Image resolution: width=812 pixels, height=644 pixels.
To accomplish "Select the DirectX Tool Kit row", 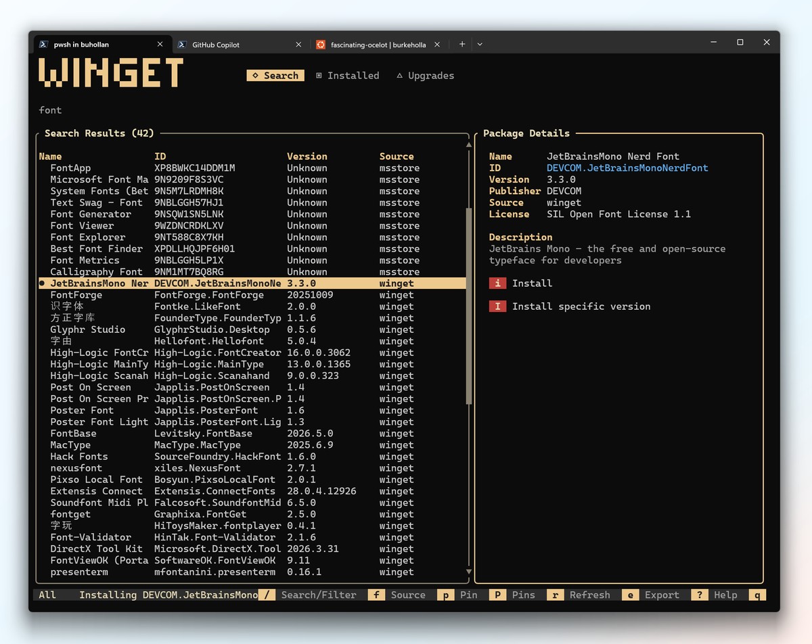I will tap(252, 549).
